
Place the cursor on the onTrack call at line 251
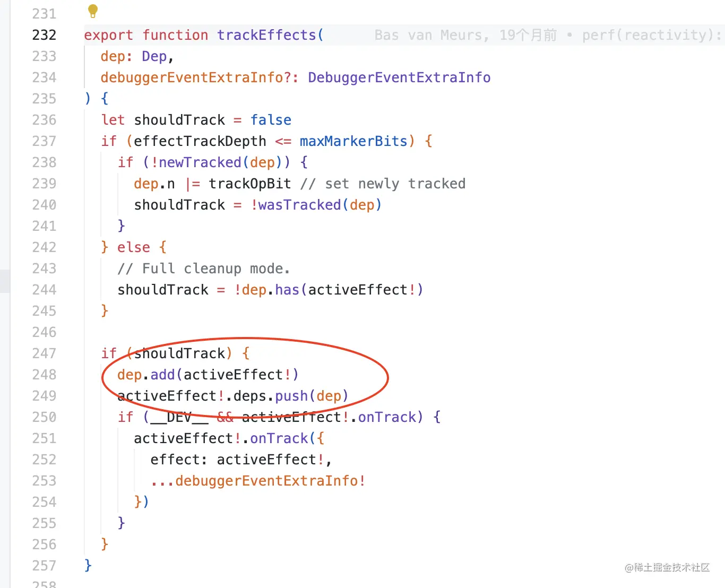point(279,438)
